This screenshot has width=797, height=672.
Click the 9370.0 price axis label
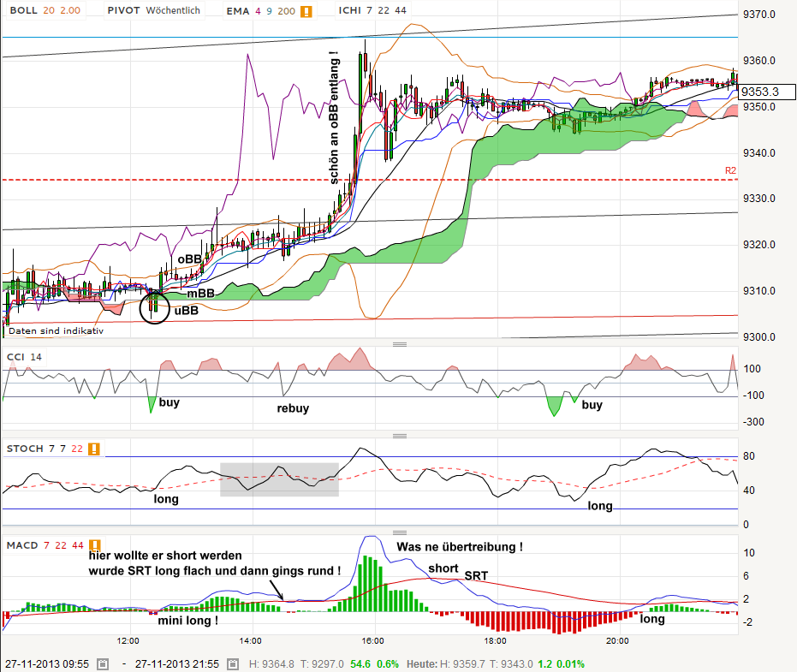pos(759,15)
